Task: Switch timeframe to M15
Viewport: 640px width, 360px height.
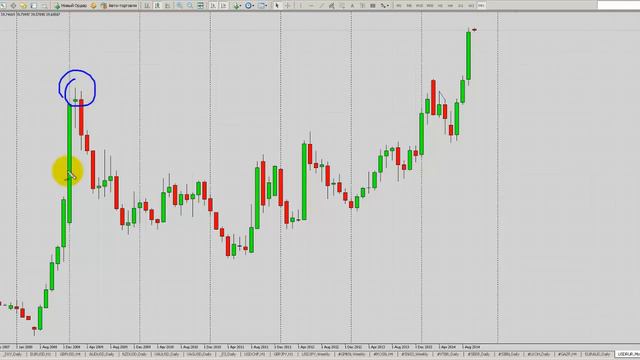Action: point(419,6)
